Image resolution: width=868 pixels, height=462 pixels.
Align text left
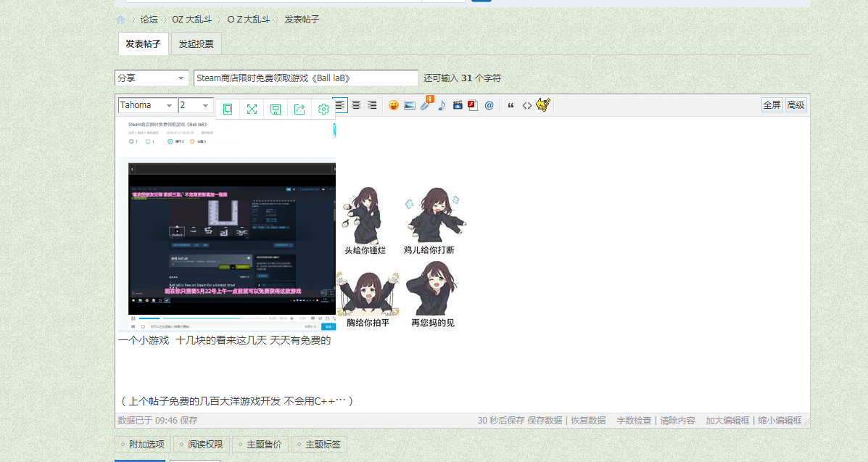[x=340, y=104]
